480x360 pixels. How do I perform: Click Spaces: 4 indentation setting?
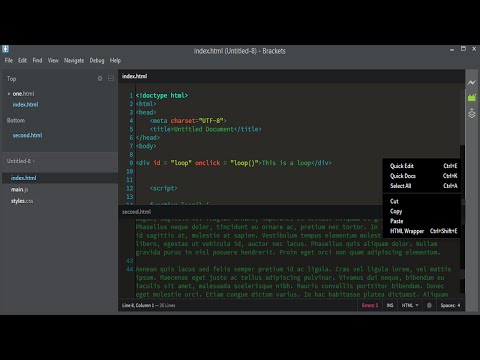tap(450, 305)
